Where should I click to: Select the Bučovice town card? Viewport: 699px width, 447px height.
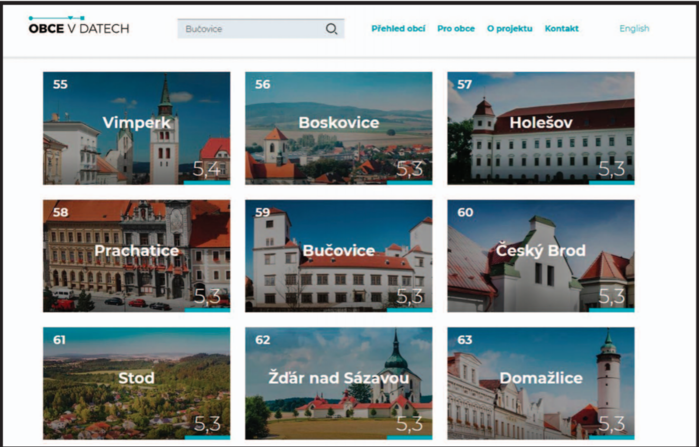338,255
